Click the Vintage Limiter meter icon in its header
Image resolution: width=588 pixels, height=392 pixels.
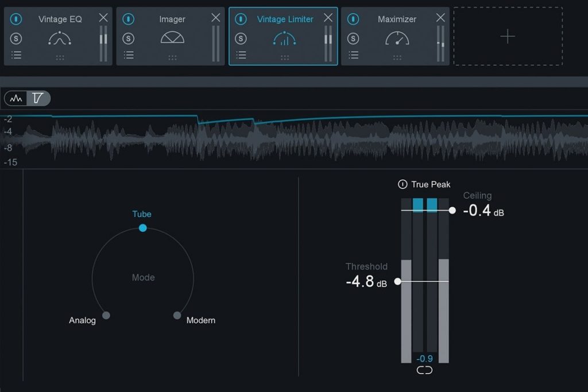(x=284, y=37)
